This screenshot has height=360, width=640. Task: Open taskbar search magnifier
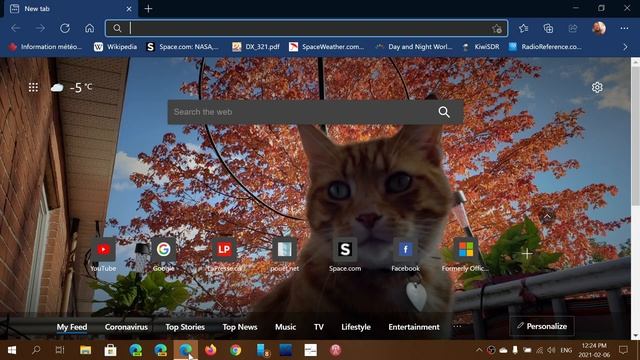tap(36, 350)
